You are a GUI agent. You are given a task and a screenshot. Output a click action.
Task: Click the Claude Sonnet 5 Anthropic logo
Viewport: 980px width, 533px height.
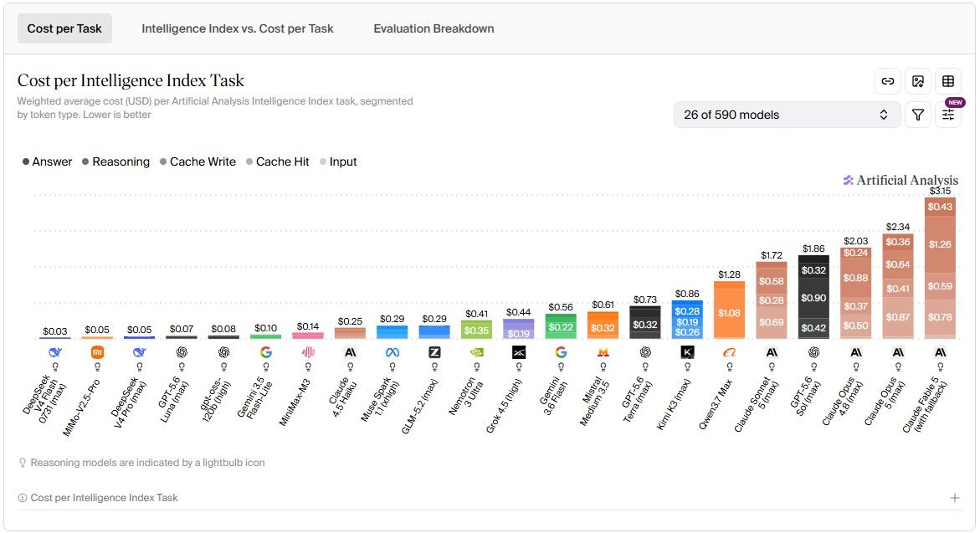click(x=772, y=352)
